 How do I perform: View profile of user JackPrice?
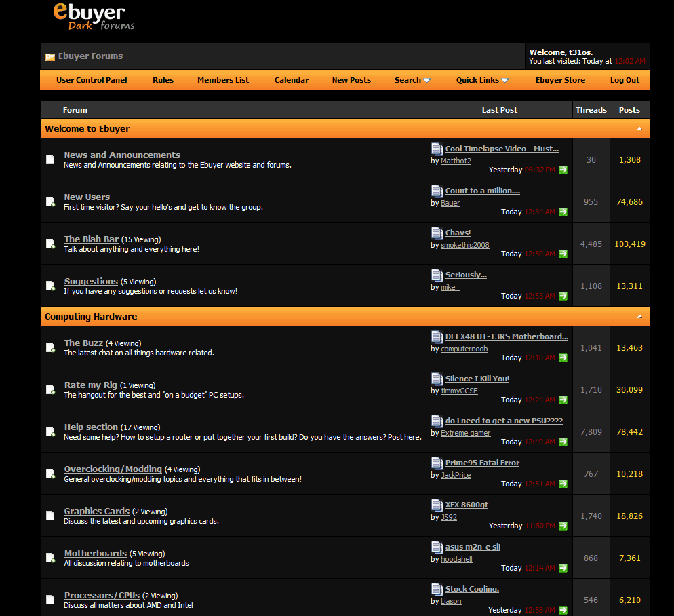click(456, 476)
